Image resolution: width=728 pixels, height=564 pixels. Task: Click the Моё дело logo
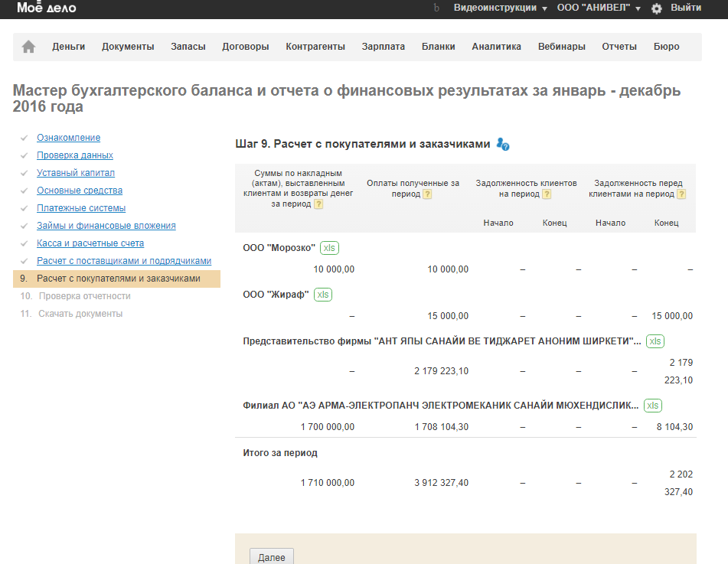coord(46,8)
